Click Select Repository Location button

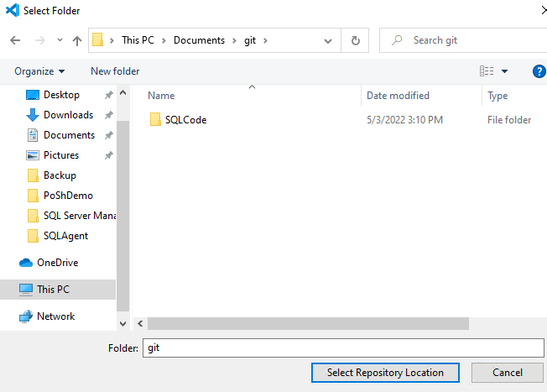pos(385,373)
